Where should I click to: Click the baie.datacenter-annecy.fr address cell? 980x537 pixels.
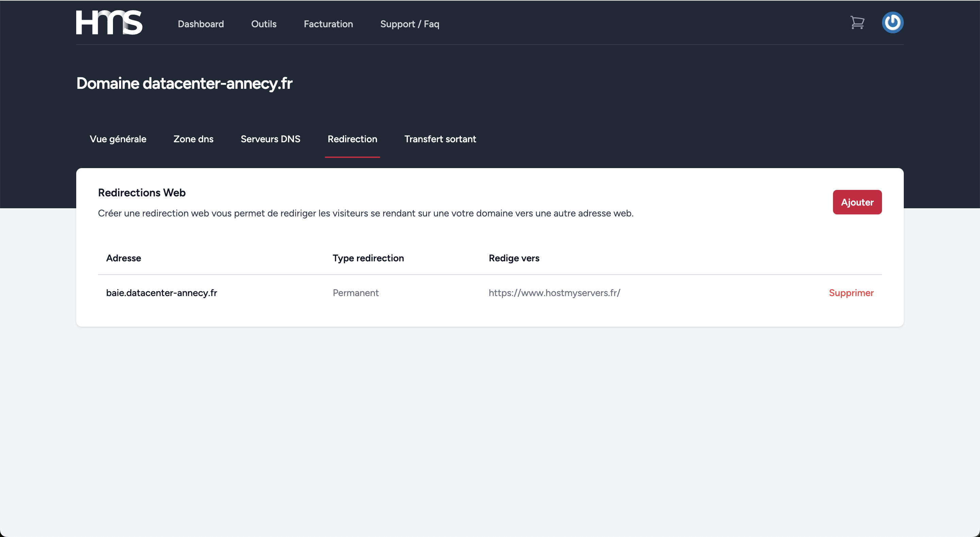161,293
